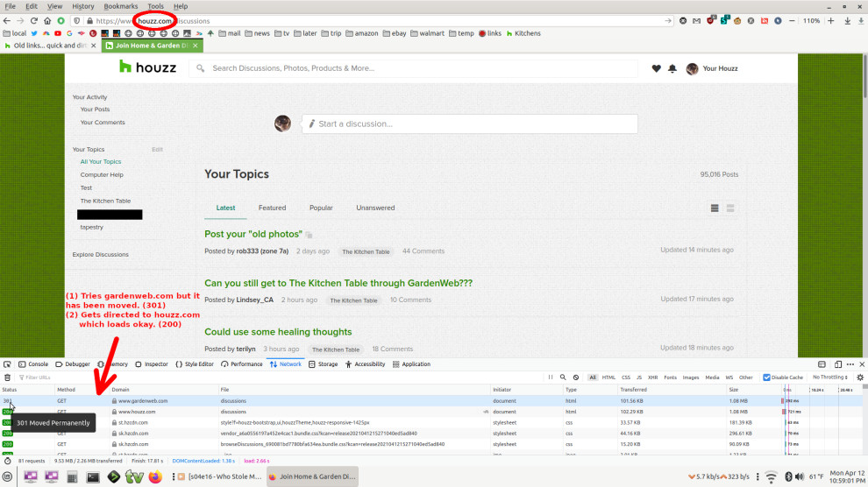Open the Computer Help topic
The height and width of the screenshot is (487, 868).
point(102,174)
